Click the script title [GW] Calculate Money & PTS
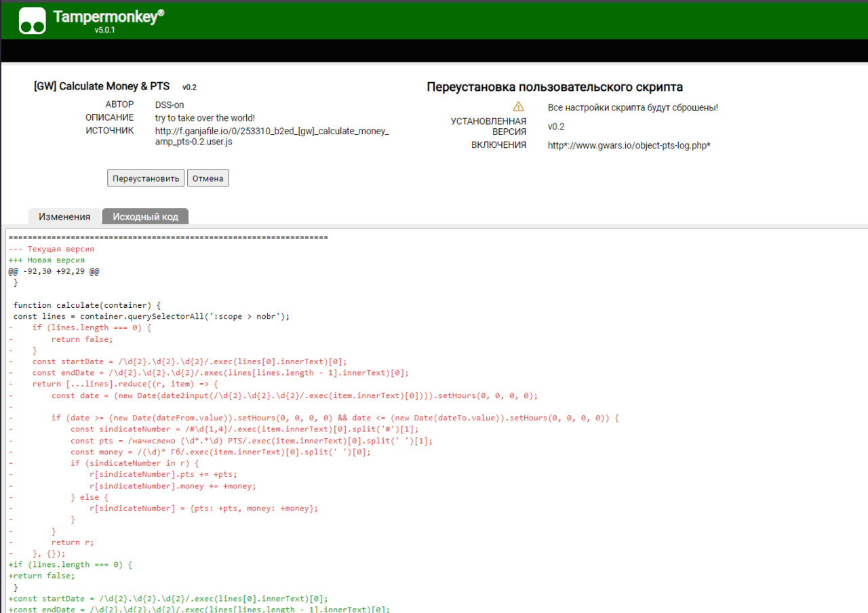The width and height of the screenshot is (868, 613). pyautogui.click(x=102, y=87)
